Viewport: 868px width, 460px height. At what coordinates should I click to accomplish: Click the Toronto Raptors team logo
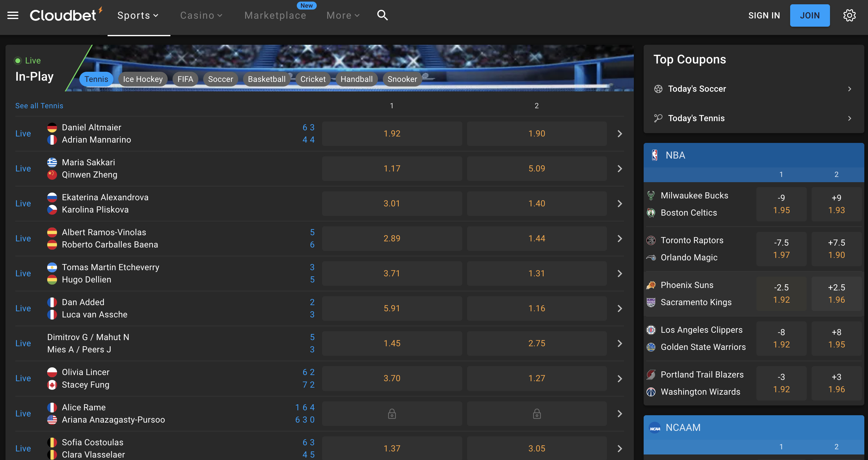(651, 240)
